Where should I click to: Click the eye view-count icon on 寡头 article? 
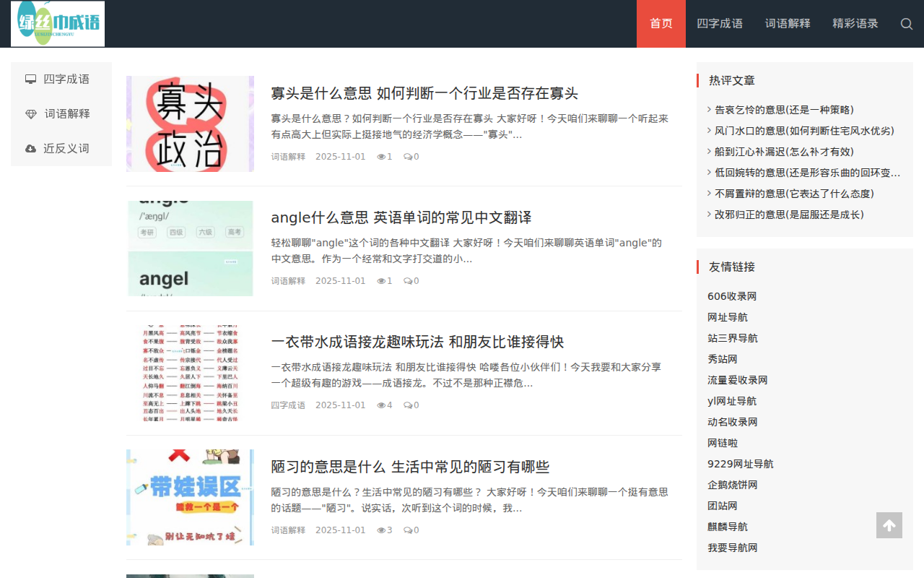pos(383,156)
